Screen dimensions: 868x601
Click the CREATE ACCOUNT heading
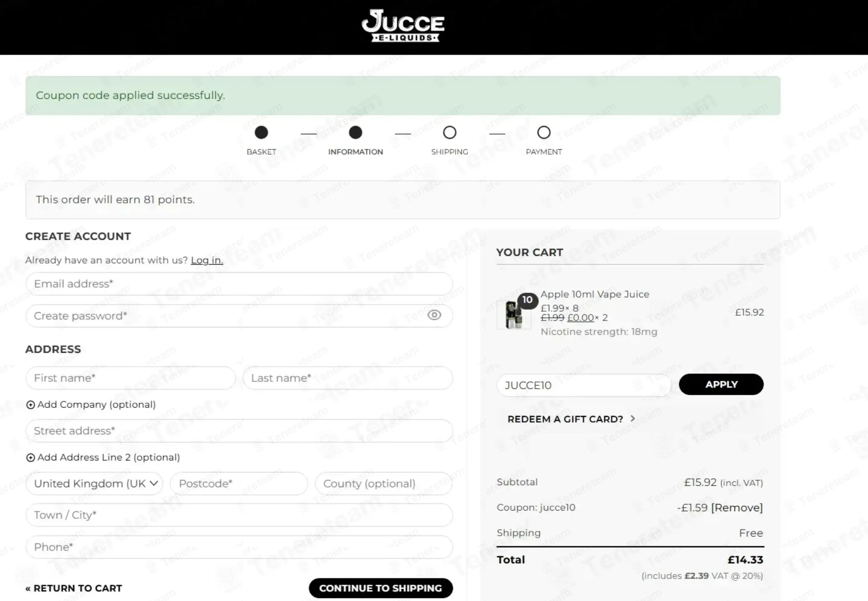click(78, 236)
